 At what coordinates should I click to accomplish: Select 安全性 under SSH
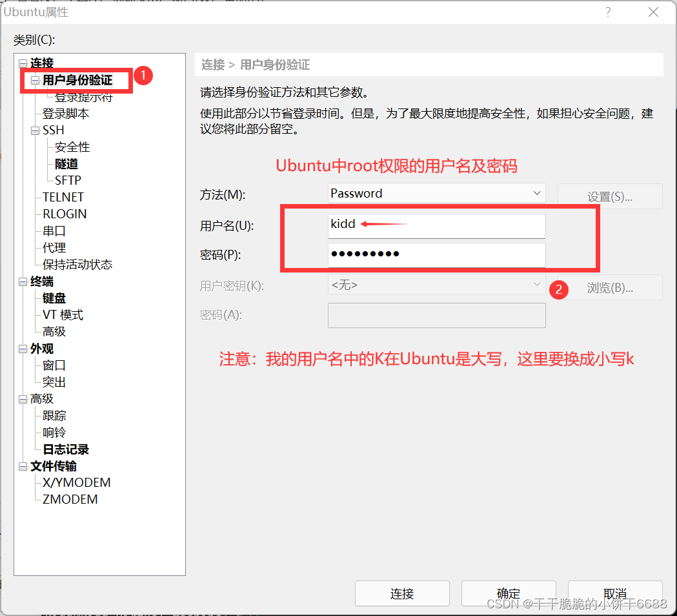click(x=72, y=147)
